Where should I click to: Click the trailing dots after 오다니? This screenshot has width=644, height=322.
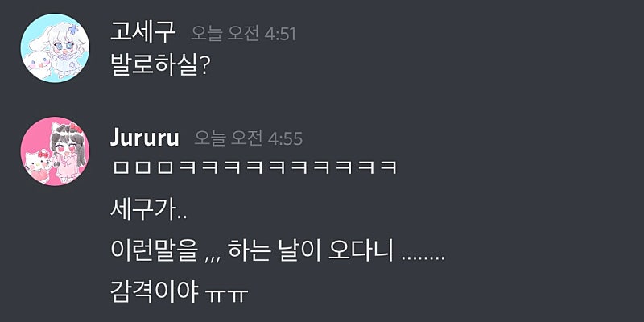423,259
